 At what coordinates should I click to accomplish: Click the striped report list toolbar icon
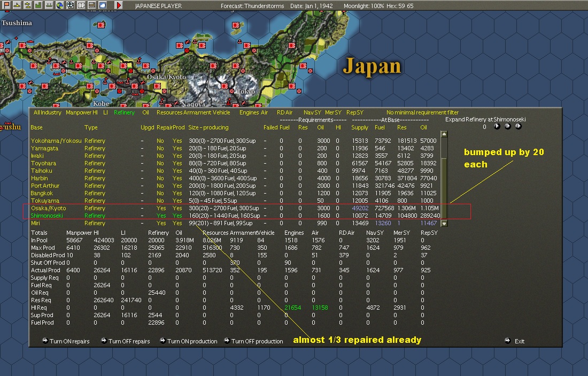91,5
